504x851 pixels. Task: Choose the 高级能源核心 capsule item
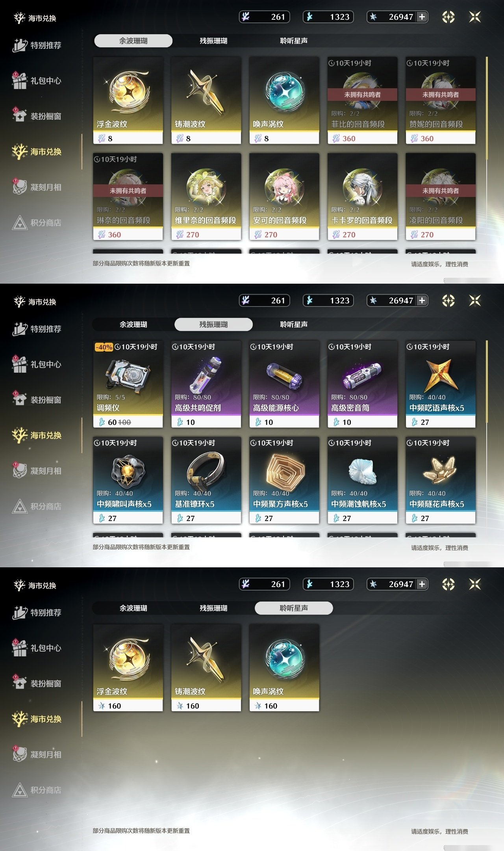(284, 384)
